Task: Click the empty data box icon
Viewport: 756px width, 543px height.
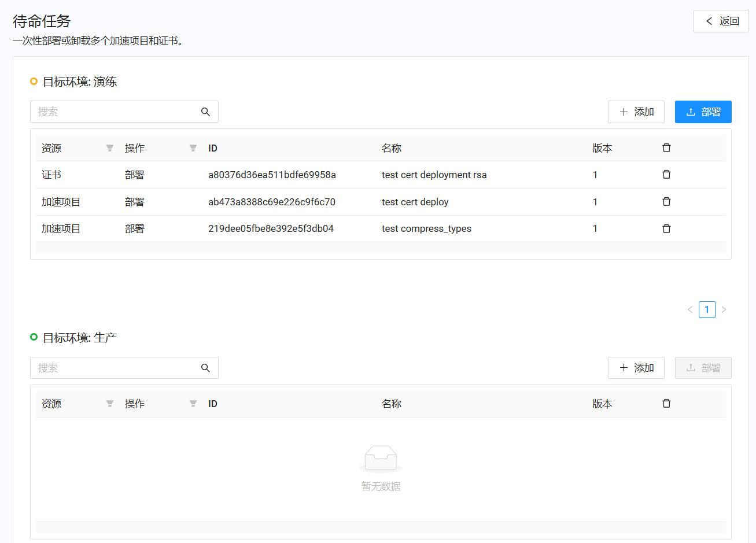Action: point(381,458)
